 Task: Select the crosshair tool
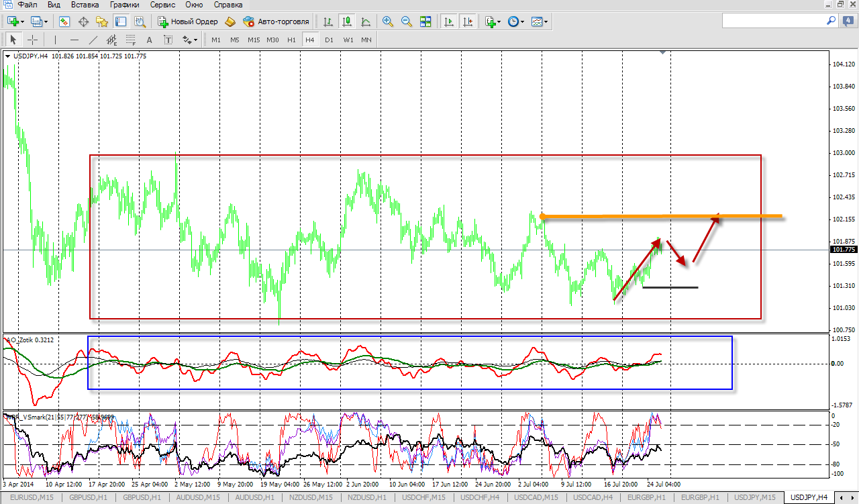32,40
